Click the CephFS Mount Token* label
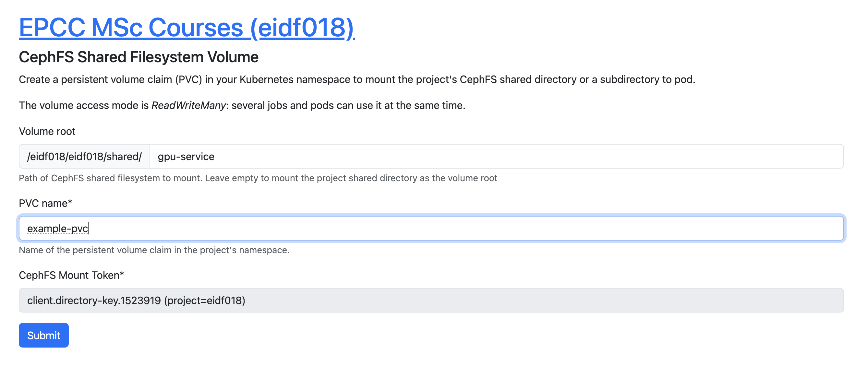This screenshot has width=868, height=367. pos(71,276)
